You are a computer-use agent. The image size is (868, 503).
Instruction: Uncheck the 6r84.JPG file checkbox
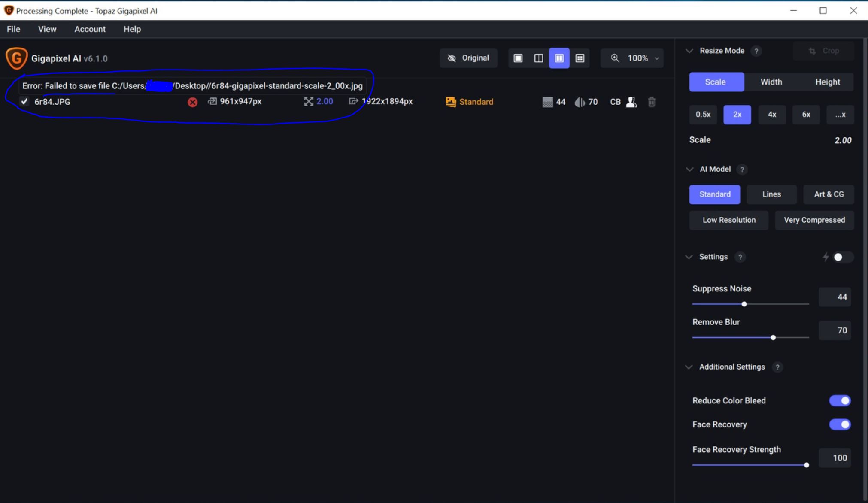24,102
